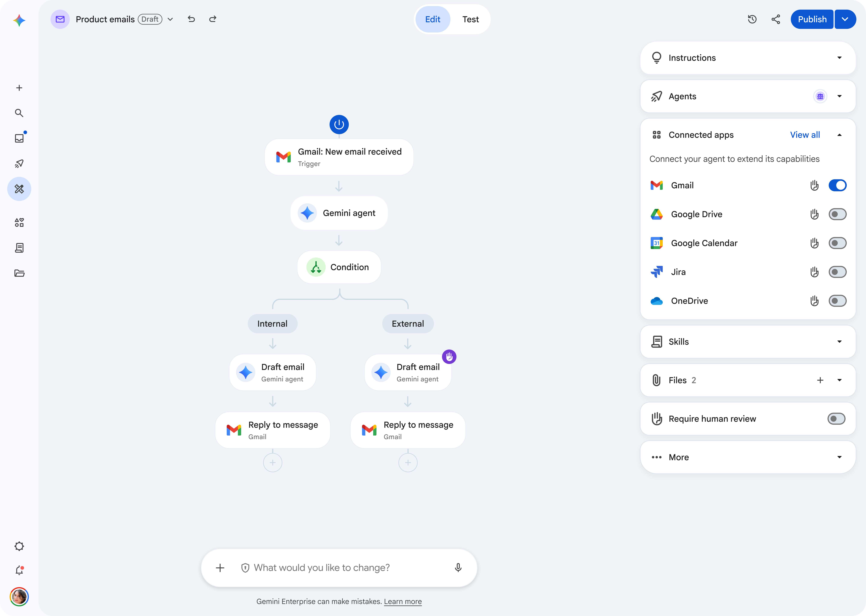Turn on Require human review toggle
Viewport: 866px width, 616px height.
click(836, 419)
